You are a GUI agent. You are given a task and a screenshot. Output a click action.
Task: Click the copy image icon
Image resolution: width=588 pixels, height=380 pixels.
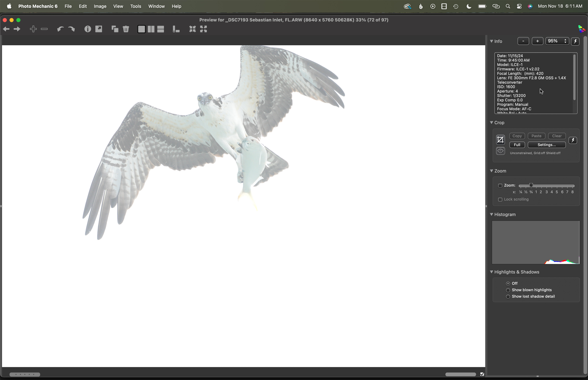(115, 29)
